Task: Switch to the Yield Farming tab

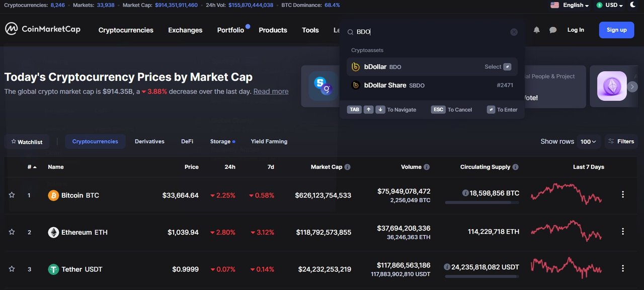Action: pos(269,141)
